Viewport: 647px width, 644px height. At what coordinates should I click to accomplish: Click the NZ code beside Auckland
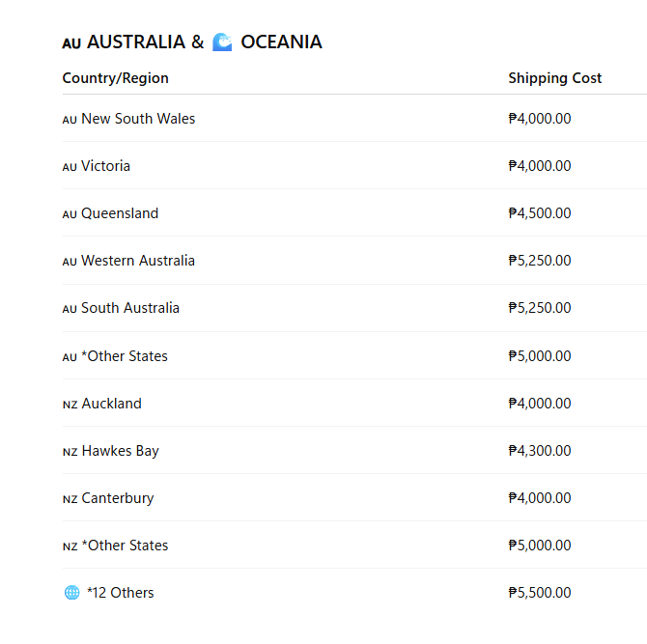point(70,405)
